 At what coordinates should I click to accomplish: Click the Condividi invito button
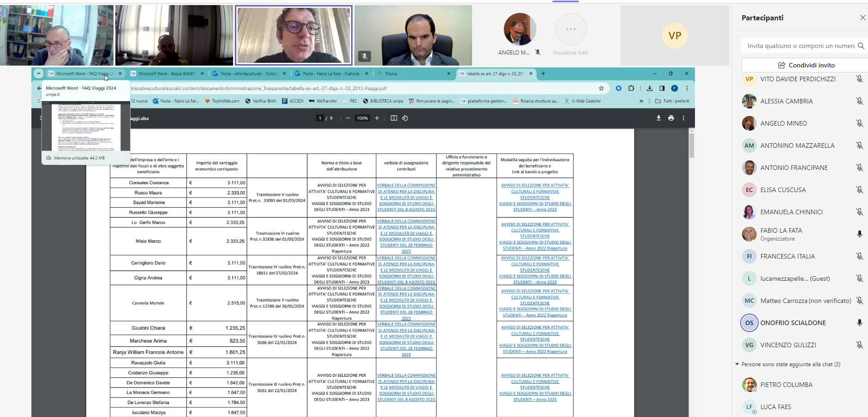[806, 65]
